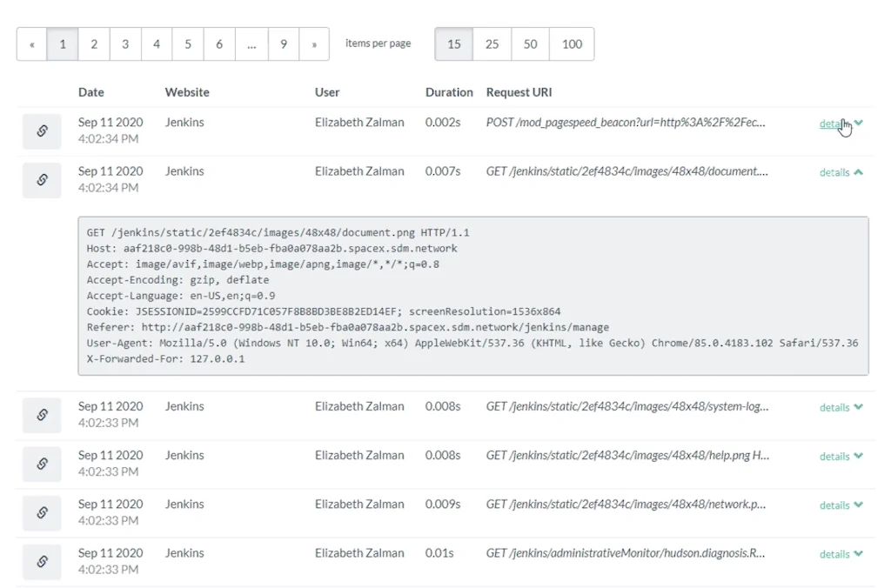Expand details for the system-log request

[837, 406]
